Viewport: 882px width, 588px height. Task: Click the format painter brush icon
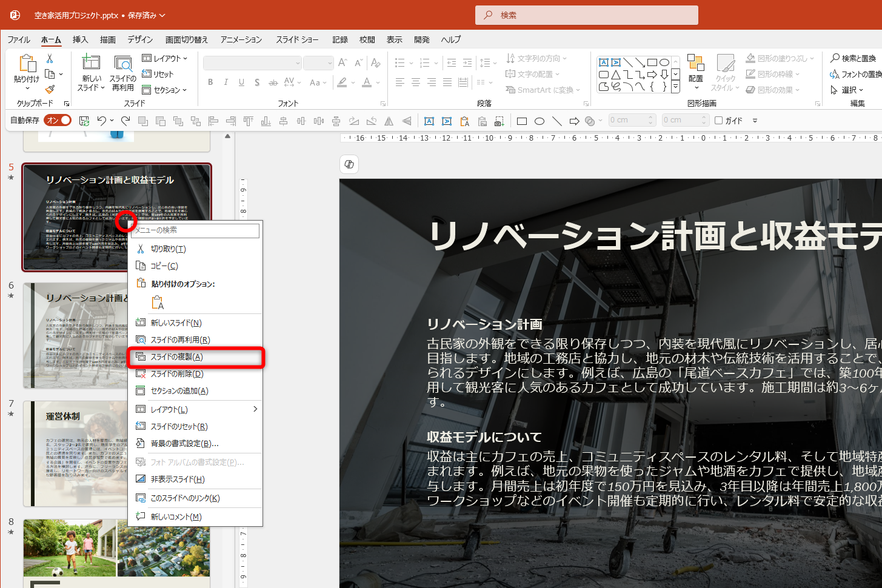(50, 89)
